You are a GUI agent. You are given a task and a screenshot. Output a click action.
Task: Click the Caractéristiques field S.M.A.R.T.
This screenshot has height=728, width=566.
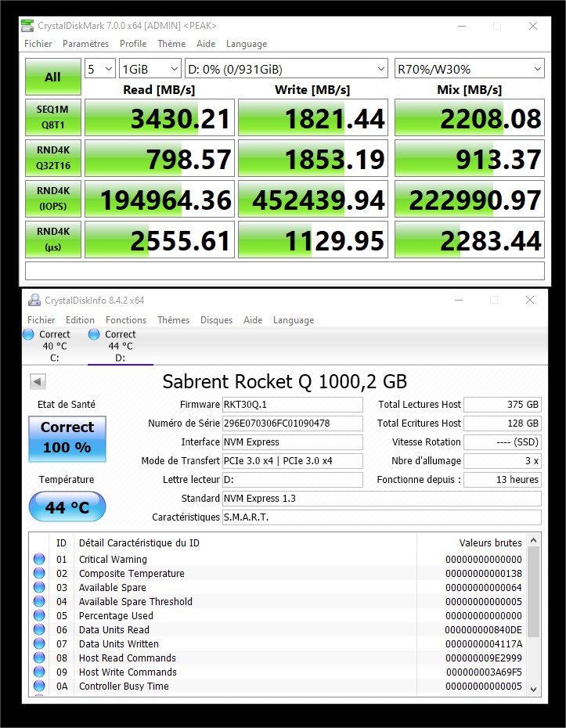(382, 517)
